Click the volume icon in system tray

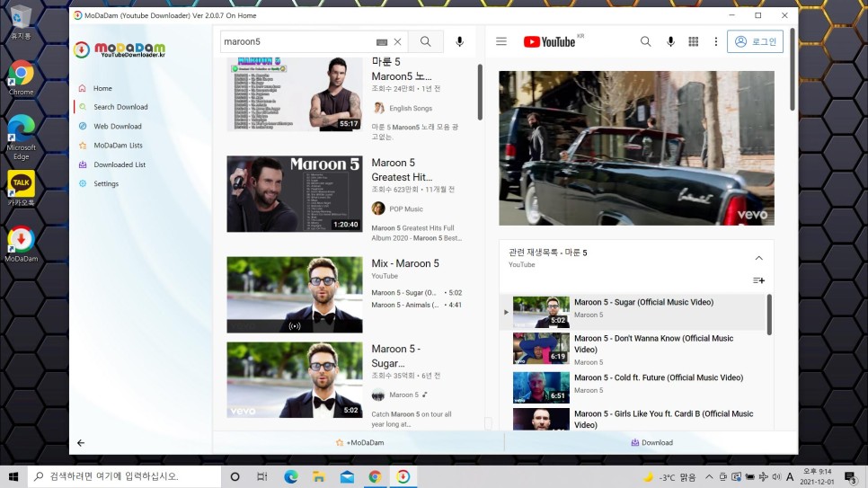point(776,476)
